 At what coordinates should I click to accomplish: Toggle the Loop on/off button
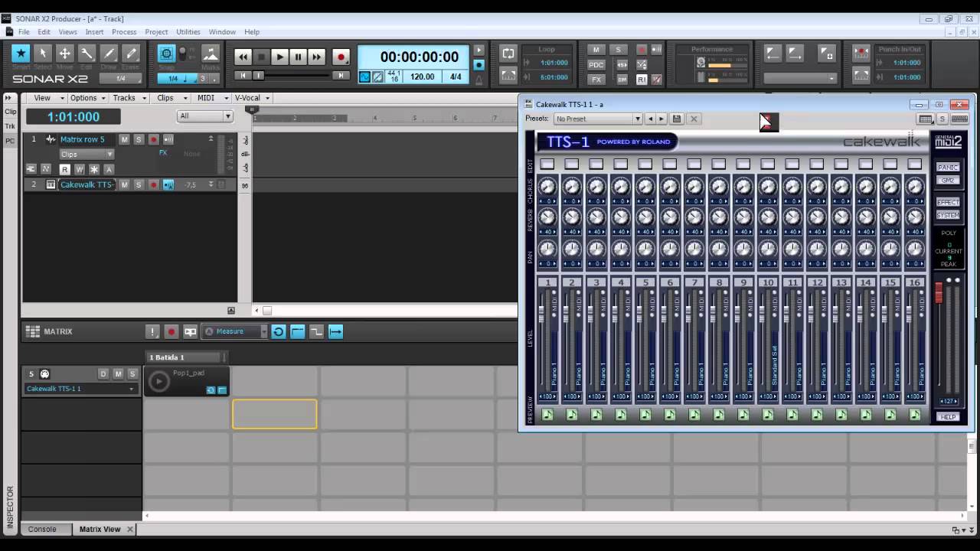point(508,54)
